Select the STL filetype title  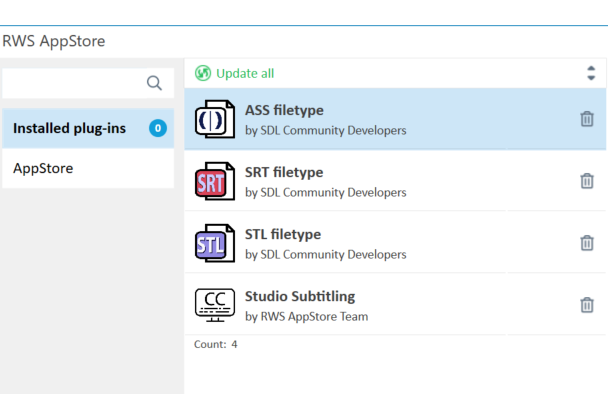click(283, 234)
